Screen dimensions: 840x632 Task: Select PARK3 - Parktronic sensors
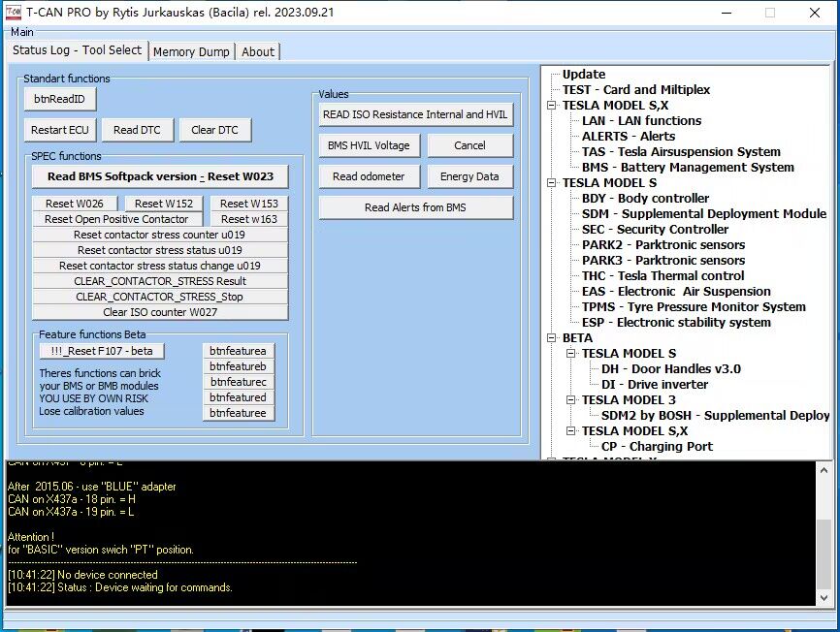[x=663, y=261]
